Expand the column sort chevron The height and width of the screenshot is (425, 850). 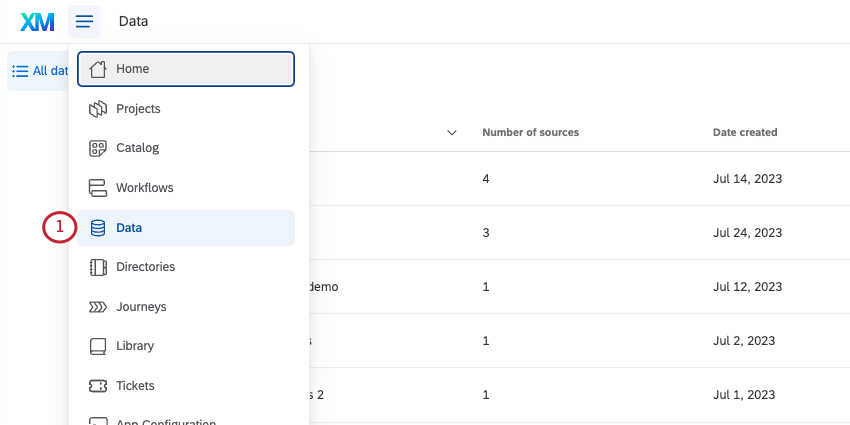[451, 133]
